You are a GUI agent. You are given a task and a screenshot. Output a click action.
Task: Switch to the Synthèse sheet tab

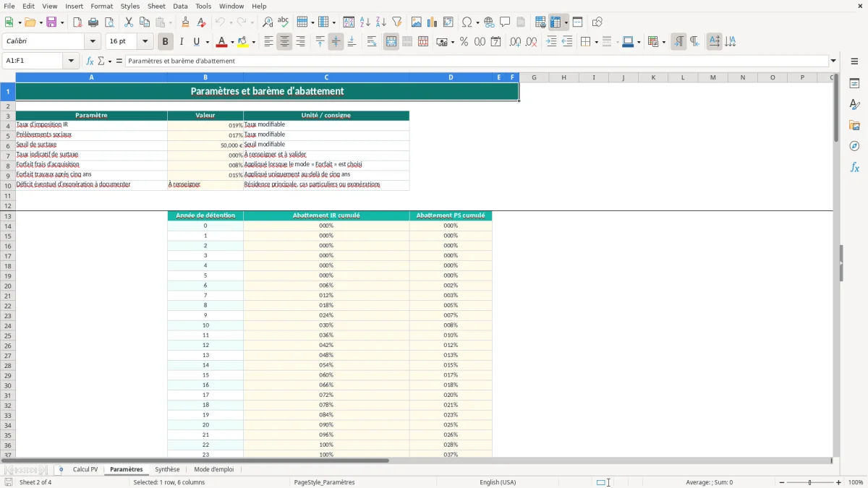[x=167, y=470]
